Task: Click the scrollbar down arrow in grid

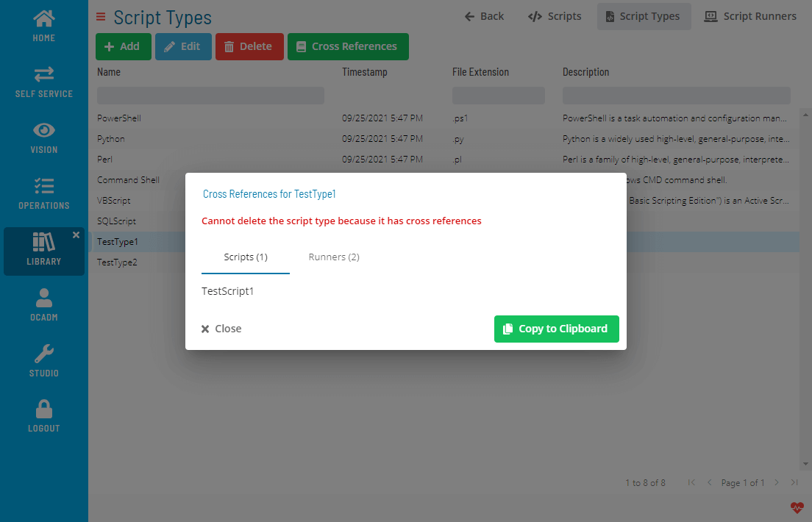Action: [805, 464]
